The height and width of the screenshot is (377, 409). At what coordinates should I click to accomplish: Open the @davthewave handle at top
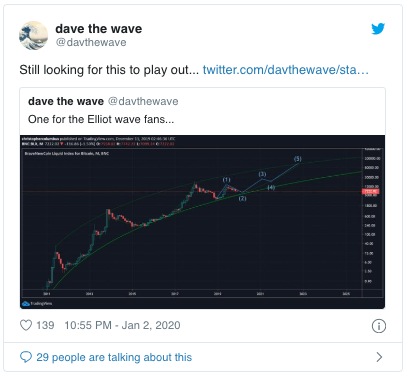pos(91,42)
